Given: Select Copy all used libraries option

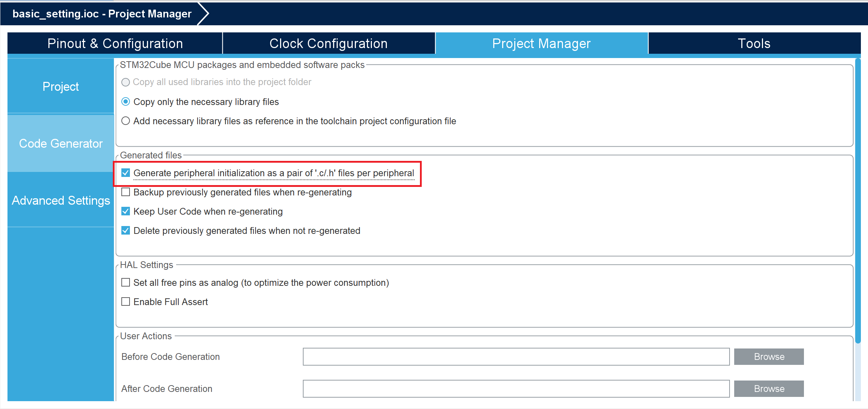Looking at the screenshot, I should [126, 82].
